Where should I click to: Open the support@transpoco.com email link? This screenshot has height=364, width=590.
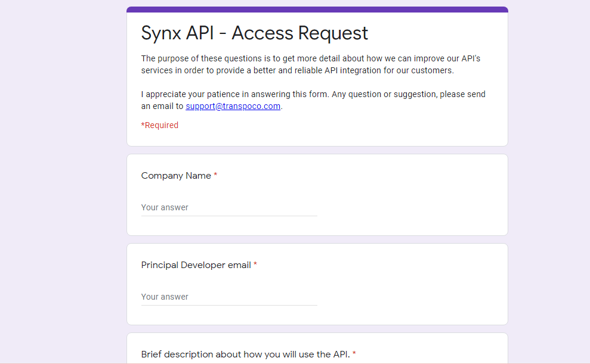click(x=233, y=106)
